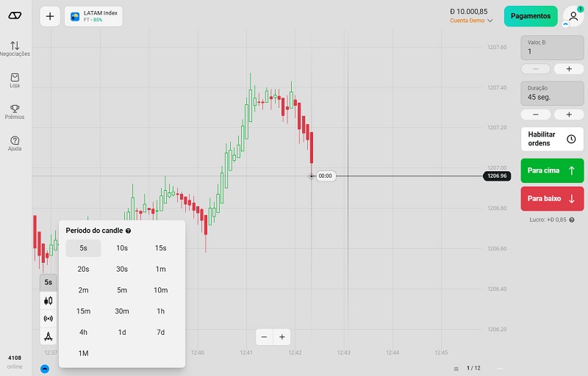Click Para cima green button
This screenshot has height=376, width=588.
(552, 170)
